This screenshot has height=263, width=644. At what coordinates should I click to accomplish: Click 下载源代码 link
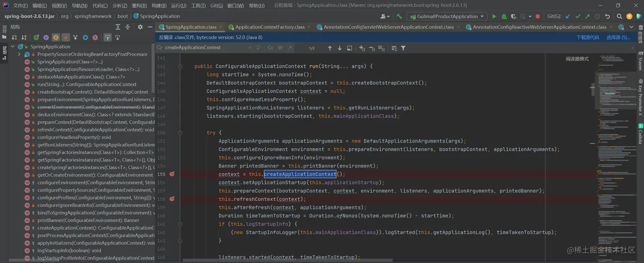click(x=588, y=37)
